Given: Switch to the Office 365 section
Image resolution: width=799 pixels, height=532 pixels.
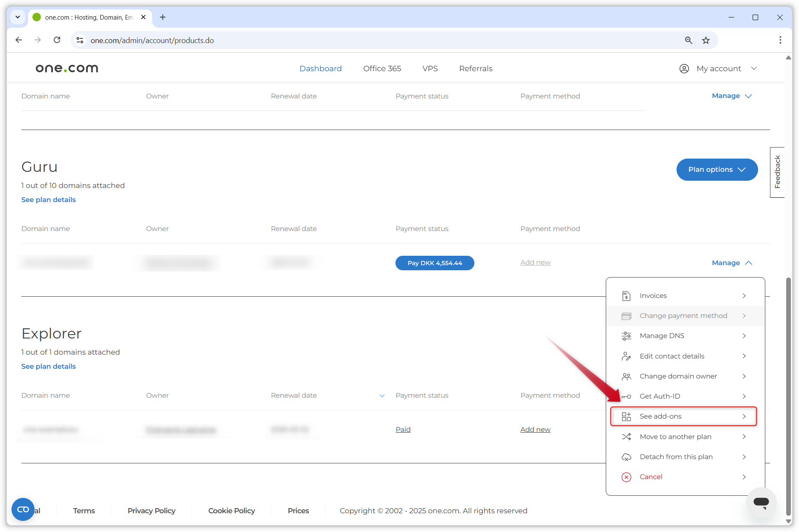Looking at the screenshot, I should click(382, 68).
